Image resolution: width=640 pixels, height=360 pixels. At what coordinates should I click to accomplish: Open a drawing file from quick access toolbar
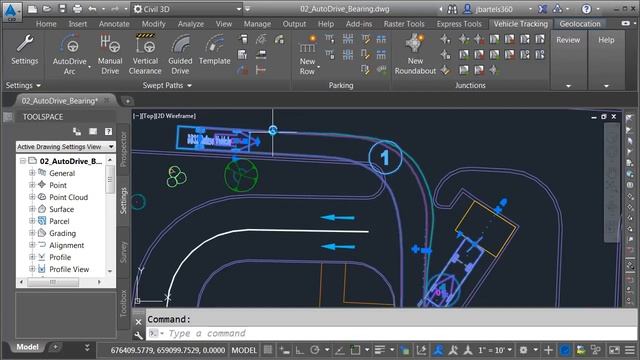[x=47, y=9]
